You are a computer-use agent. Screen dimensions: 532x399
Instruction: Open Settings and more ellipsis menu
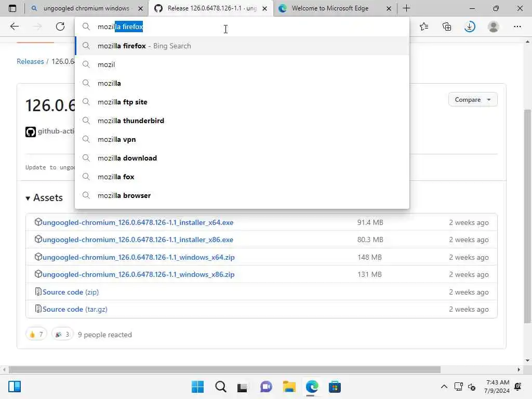click(x=517, y=26)
